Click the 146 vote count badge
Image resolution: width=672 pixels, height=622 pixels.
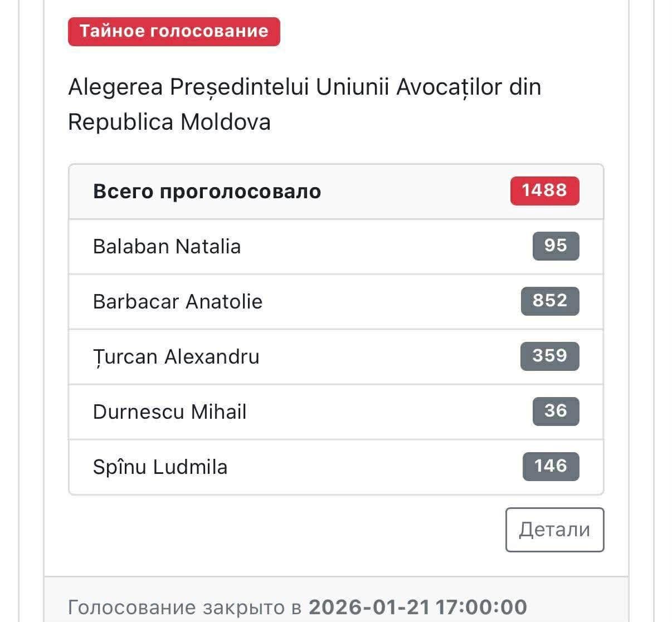551,467
